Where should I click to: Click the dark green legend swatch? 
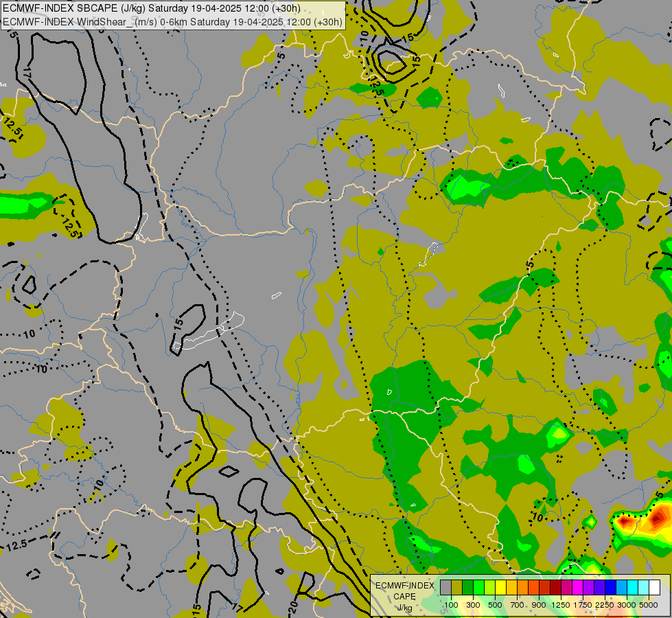click(467, 587)
